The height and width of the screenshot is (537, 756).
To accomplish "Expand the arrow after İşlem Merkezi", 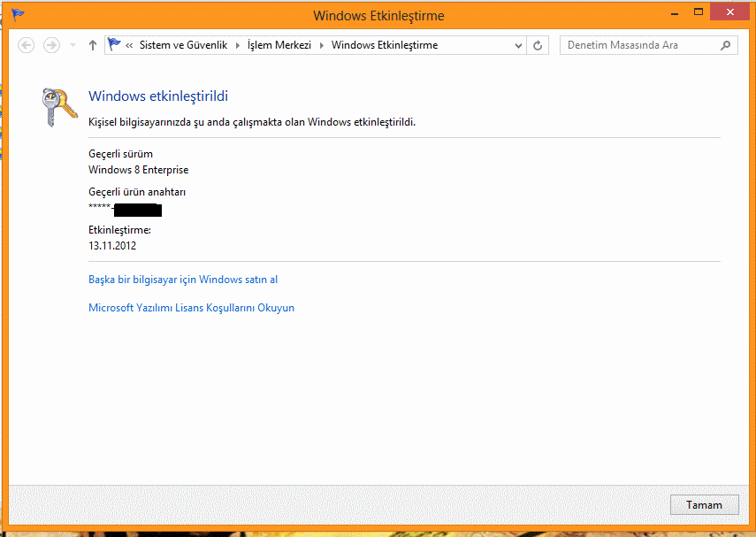I will click(322, 45).
